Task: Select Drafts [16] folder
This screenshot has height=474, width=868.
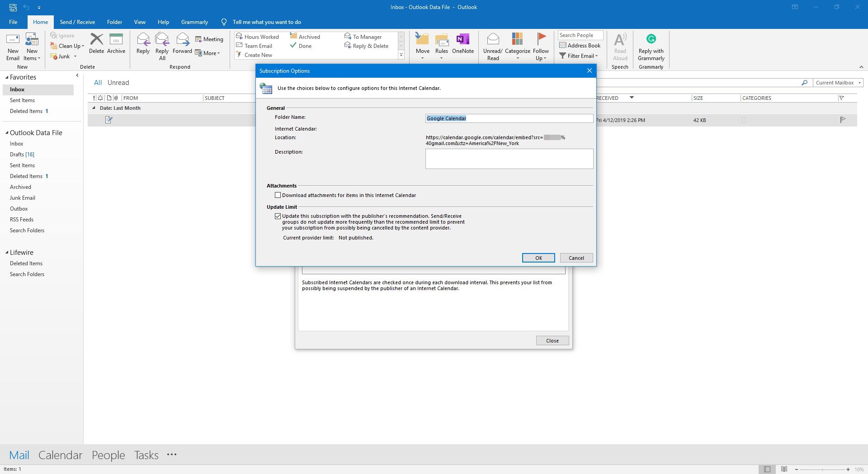Action: [x=22, y=155]
